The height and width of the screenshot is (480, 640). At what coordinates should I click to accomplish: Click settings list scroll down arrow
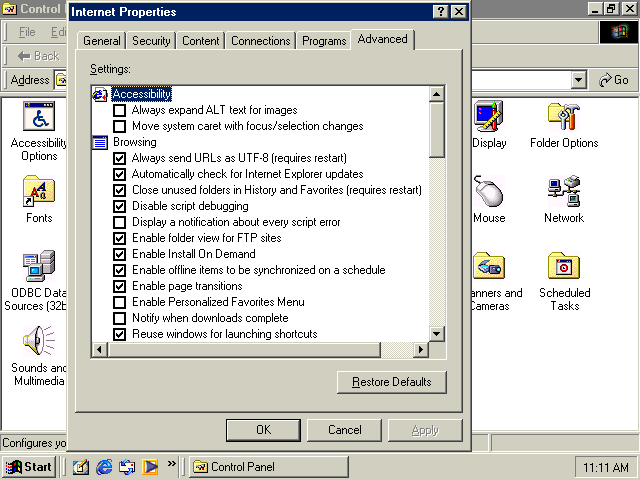pyautogui.click(x=436, y=334)
